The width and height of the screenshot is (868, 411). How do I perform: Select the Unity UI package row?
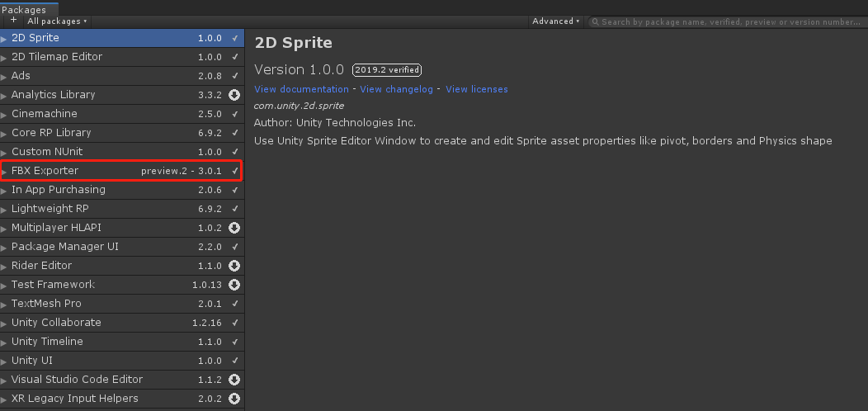pyautogui.click(x=122, y=361)
